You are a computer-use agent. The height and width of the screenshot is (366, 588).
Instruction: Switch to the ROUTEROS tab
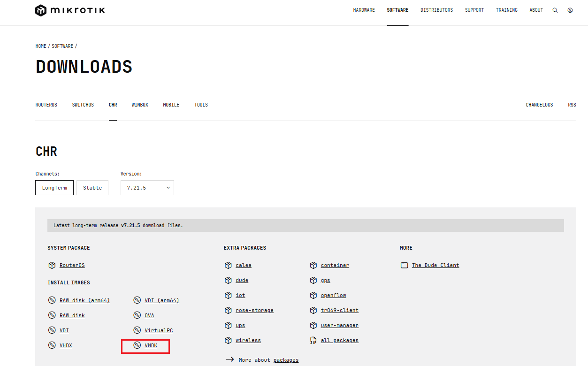click(x=46, y=105)
